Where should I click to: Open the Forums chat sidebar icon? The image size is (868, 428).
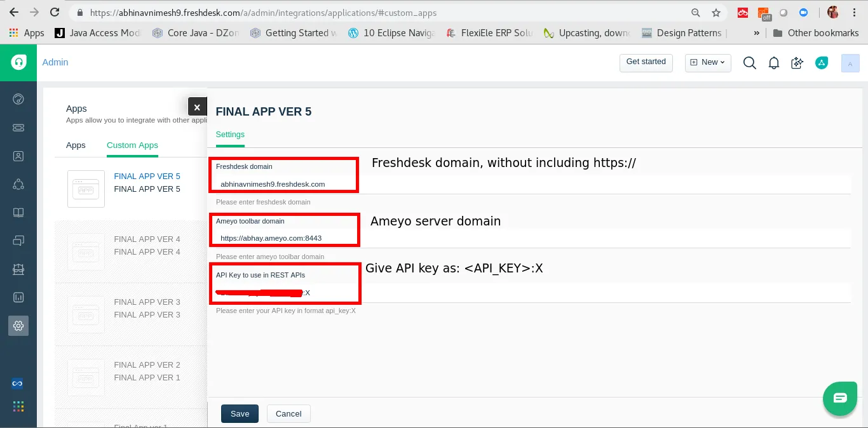(18, 241)
